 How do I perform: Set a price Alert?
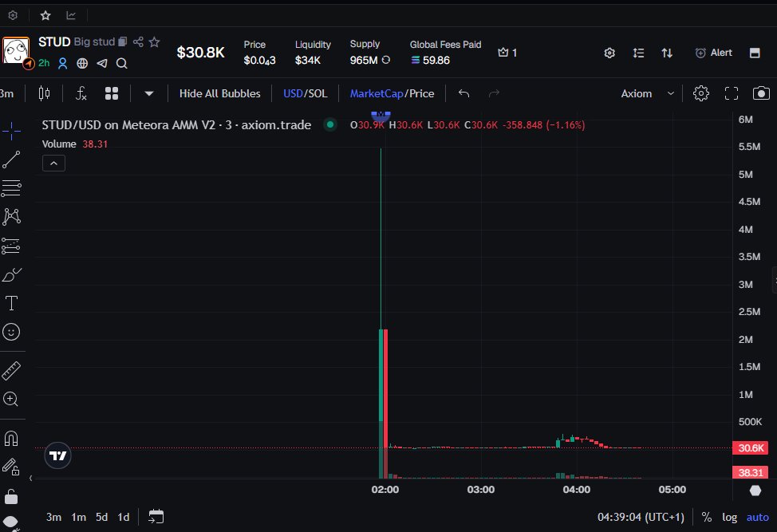(x=713, y=53)
